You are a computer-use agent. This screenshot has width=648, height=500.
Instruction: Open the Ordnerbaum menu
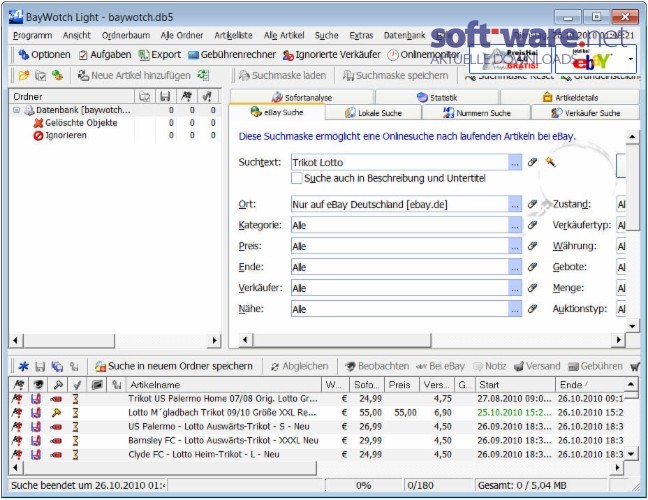coord(126,36)
